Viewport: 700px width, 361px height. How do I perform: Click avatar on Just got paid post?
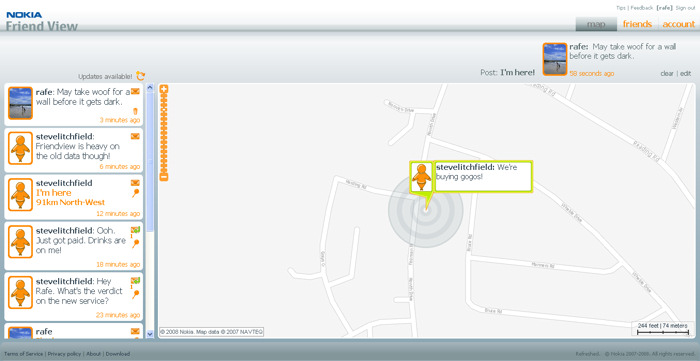21,241
